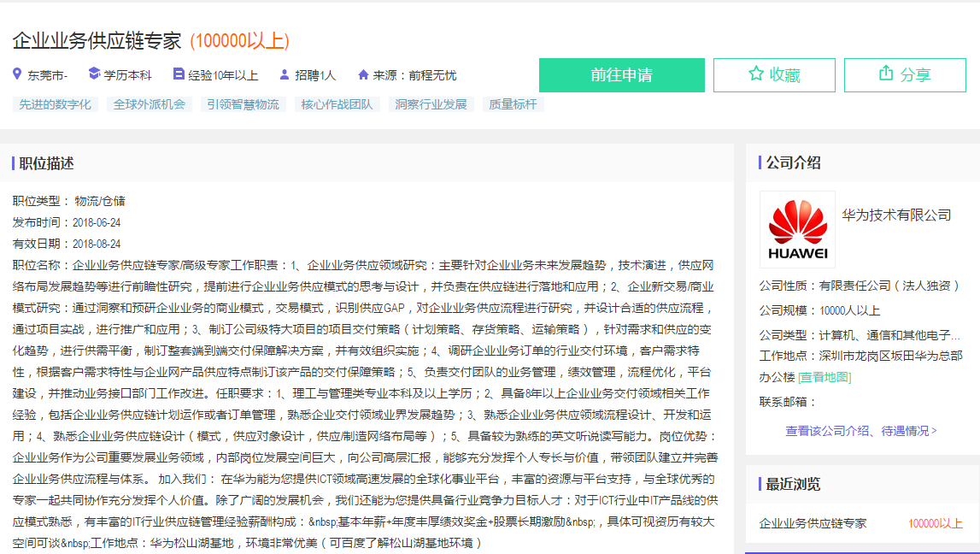This screenshot has height=554, width=980.
Task: Click the star icon on 收藏 button
Action: point(756,74)
